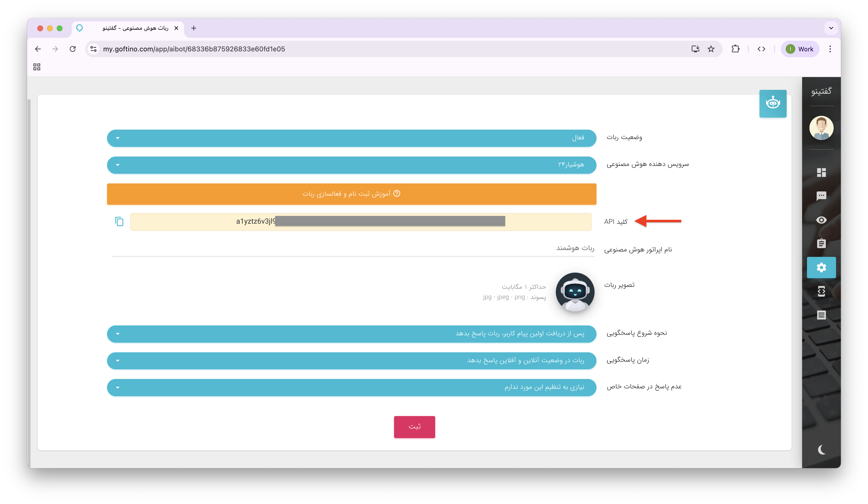Open the Work profile button

(800, 49)
